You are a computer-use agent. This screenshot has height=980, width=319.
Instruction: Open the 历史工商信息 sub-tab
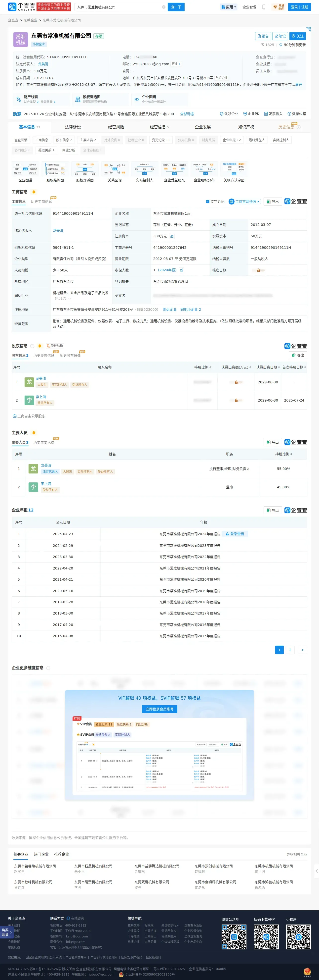41,202
